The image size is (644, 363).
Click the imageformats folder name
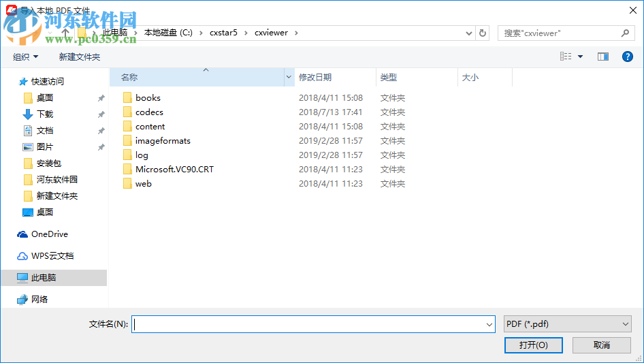pos(163,141)
